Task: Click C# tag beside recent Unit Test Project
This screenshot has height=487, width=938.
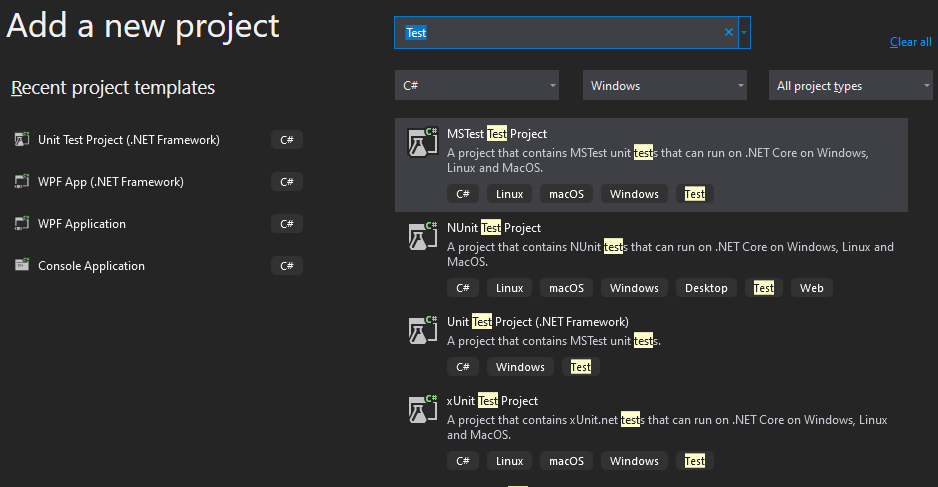Action: click(x=287, y=139)
